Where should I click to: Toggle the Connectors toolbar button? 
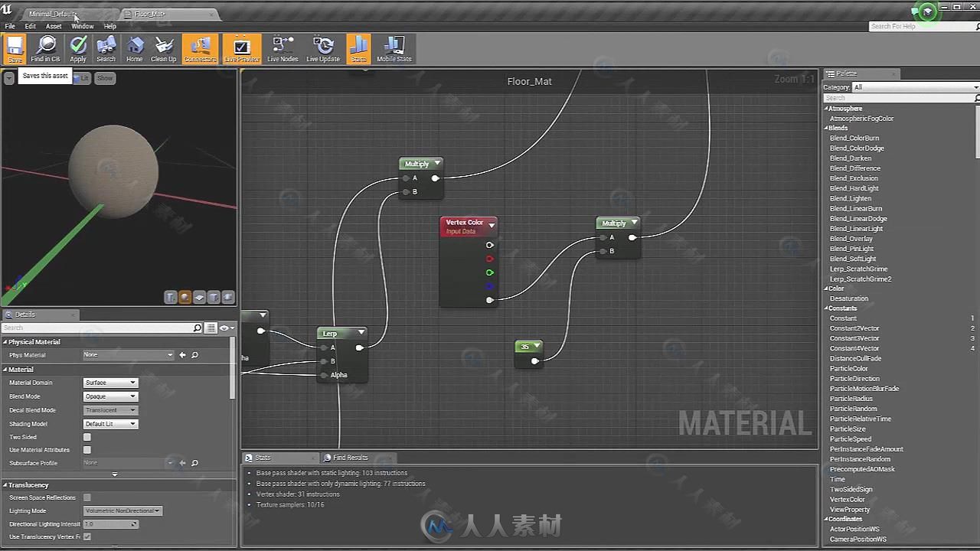[200, 49]
